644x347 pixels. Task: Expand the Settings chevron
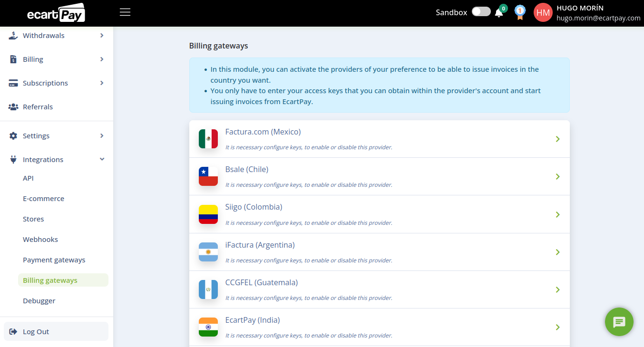point(102,135)
